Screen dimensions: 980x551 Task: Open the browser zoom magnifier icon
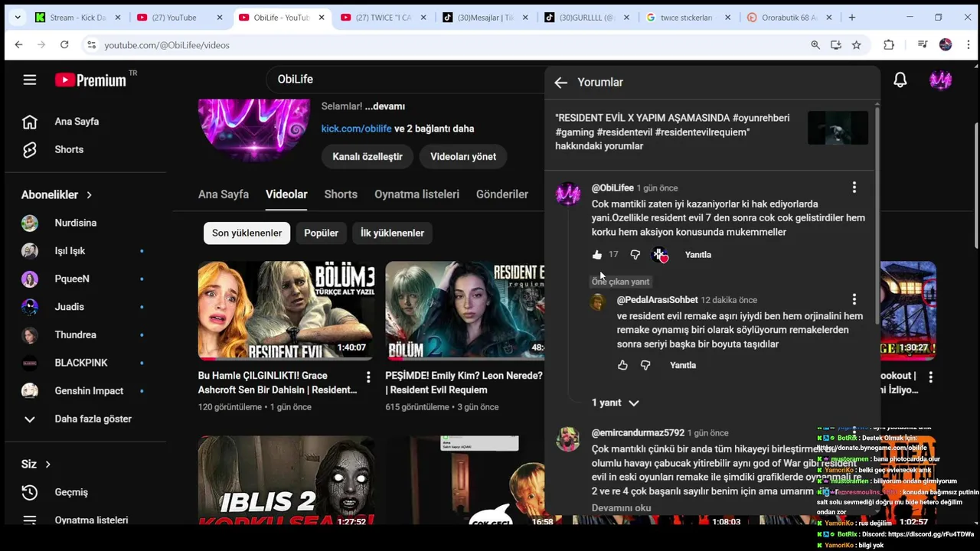tap(815, 45)
